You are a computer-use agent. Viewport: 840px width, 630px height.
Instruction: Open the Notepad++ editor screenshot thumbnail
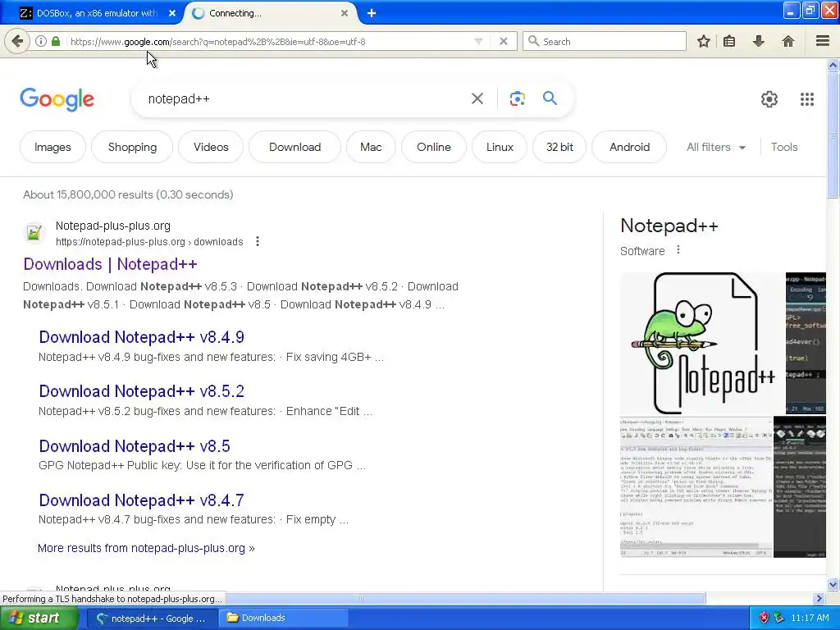(696, 486)
